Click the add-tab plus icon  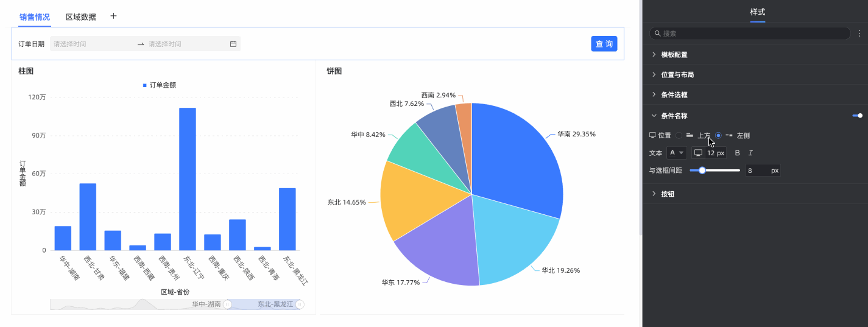[x=113, y=16]
